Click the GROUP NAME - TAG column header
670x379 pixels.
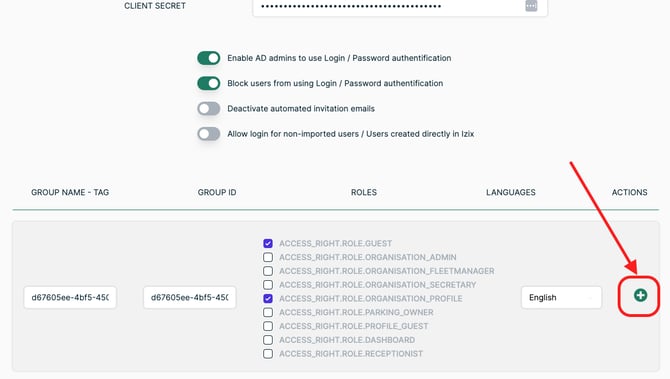[70, 192]
